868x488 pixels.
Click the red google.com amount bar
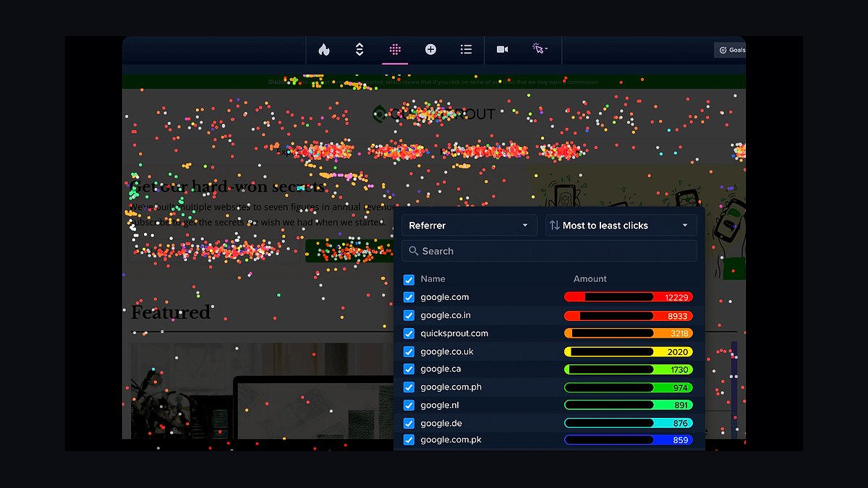628,297
